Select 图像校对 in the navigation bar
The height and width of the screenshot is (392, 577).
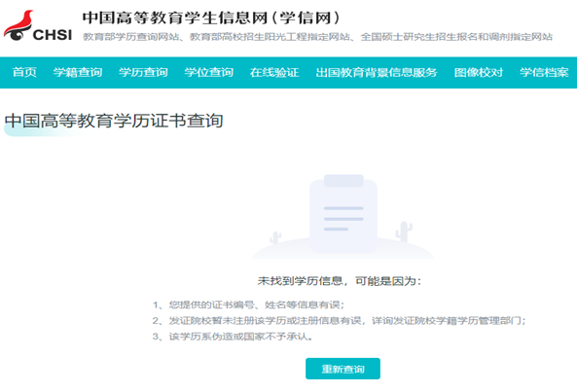(x=479, y=72)
